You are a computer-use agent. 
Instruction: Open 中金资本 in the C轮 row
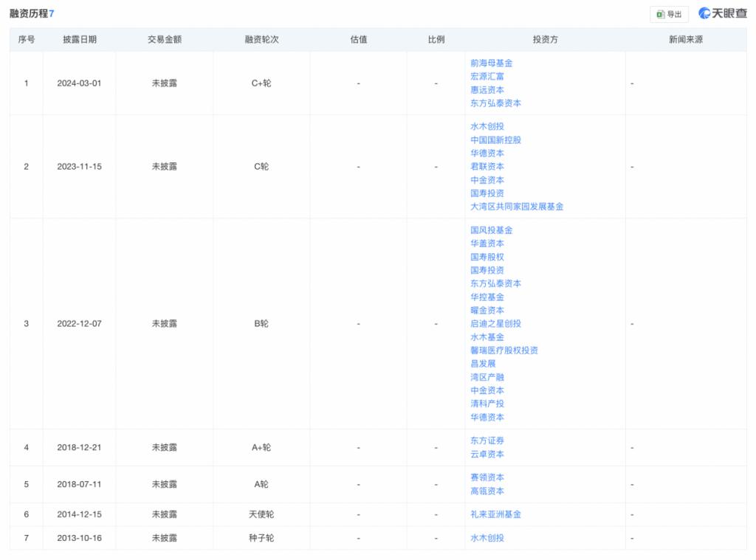pyautogui.click(x=487, y=180)
